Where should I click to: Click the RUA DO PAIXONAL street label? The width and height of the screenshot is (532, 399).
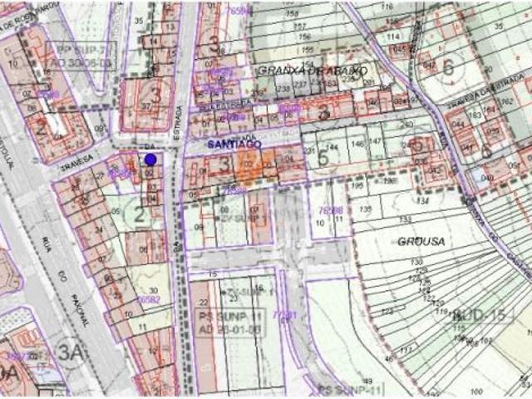(x=66, y=281)
